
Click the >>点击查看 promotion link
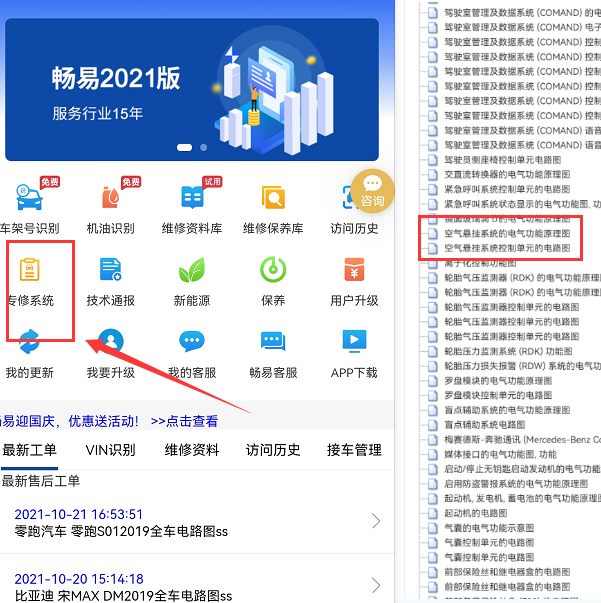coord(184,421)
